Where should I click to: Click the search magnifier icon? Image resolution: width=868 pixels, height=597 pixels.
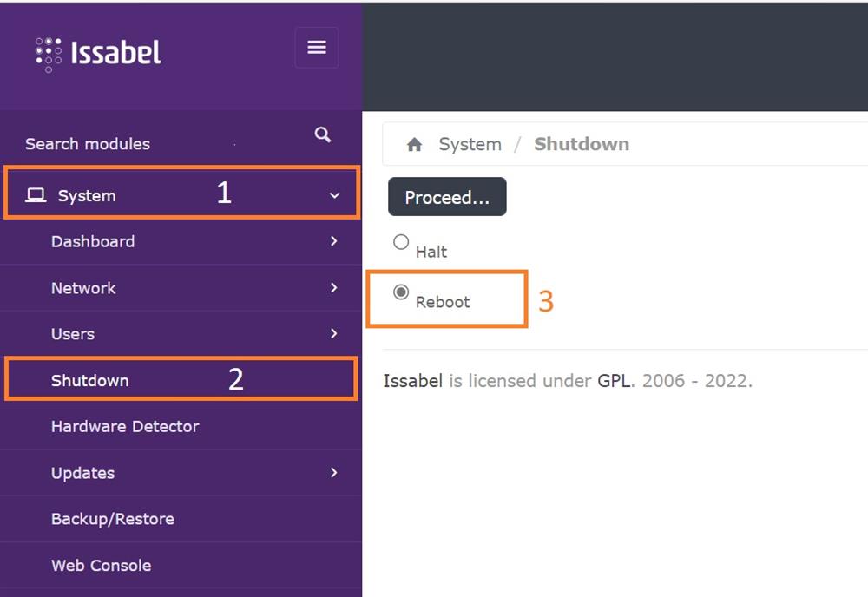322,135
